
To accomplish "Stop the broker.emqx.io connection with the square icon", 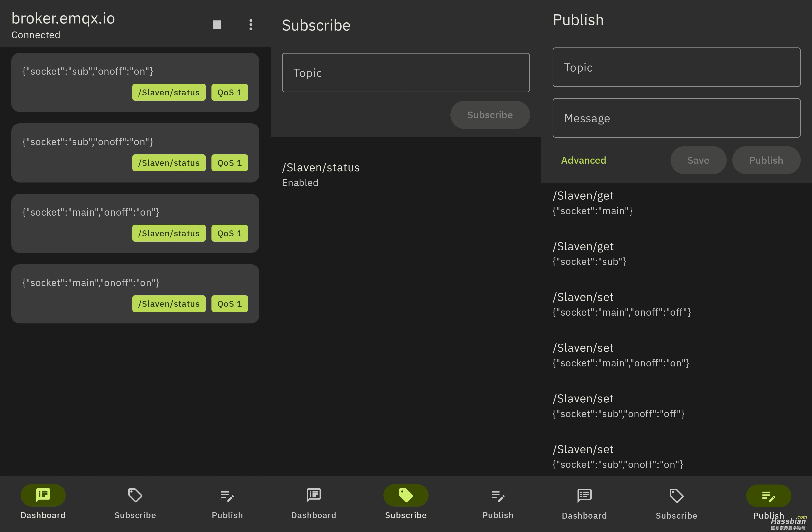I will [x=217, y=25].
